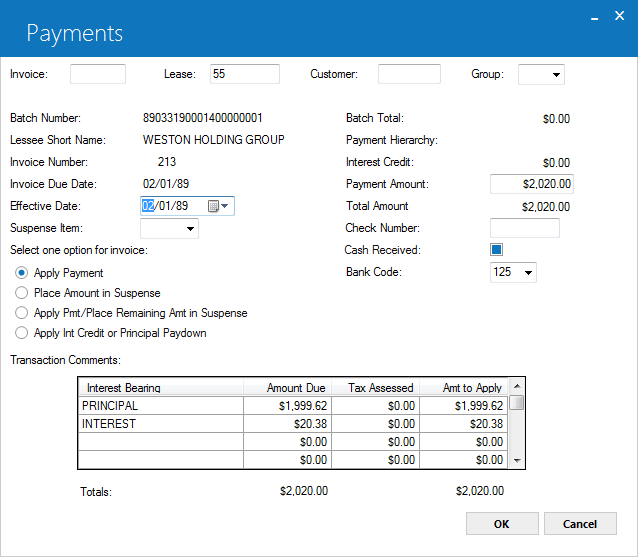Viewport: 638px width, 557px height.
Task: Click the Payment Amount field
Action: coord(532,184)
